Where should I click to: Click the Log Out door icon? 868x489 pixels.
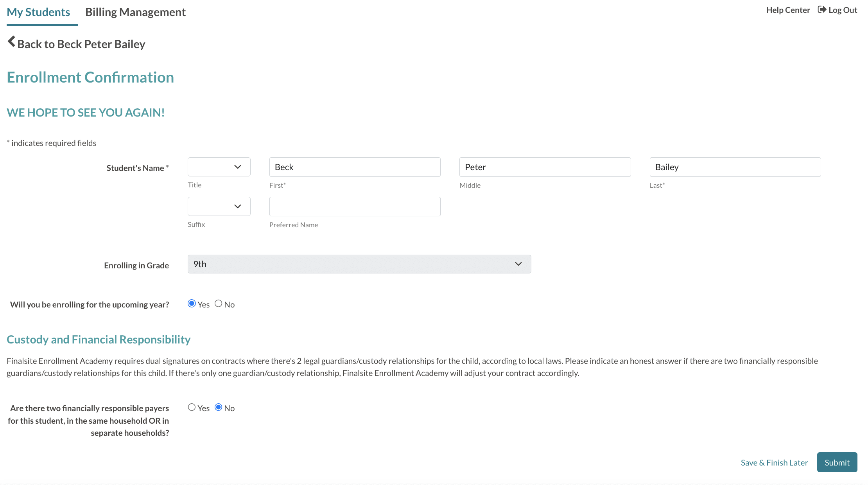click(x=822, y=10)
